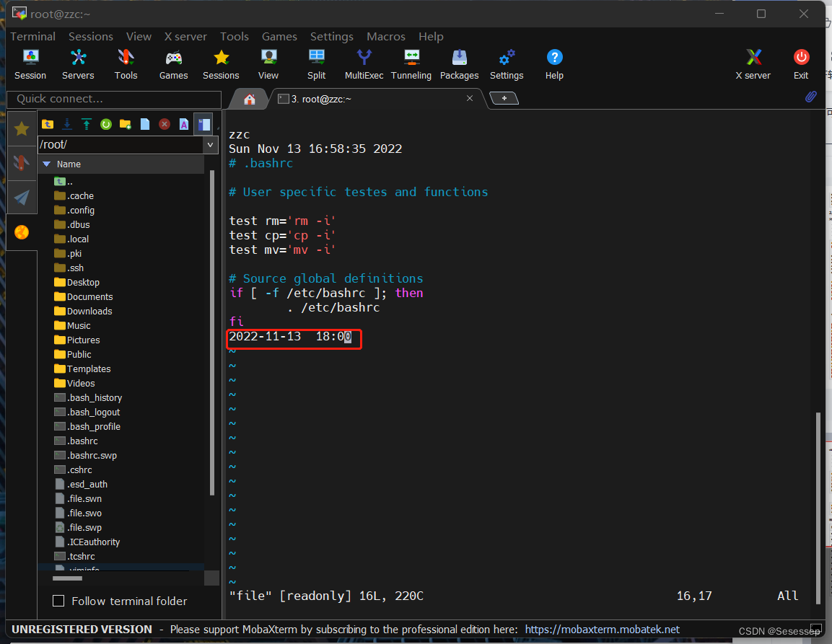Click the View toolbar icon
The height and width of the screenshot is (644, 832).
point(268,63)
